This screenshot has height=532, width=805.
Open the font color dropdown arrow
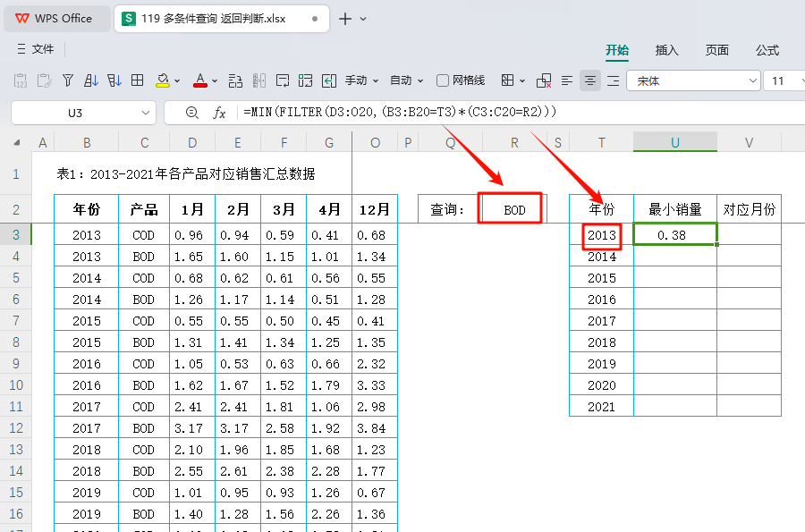tap(215, 81)
